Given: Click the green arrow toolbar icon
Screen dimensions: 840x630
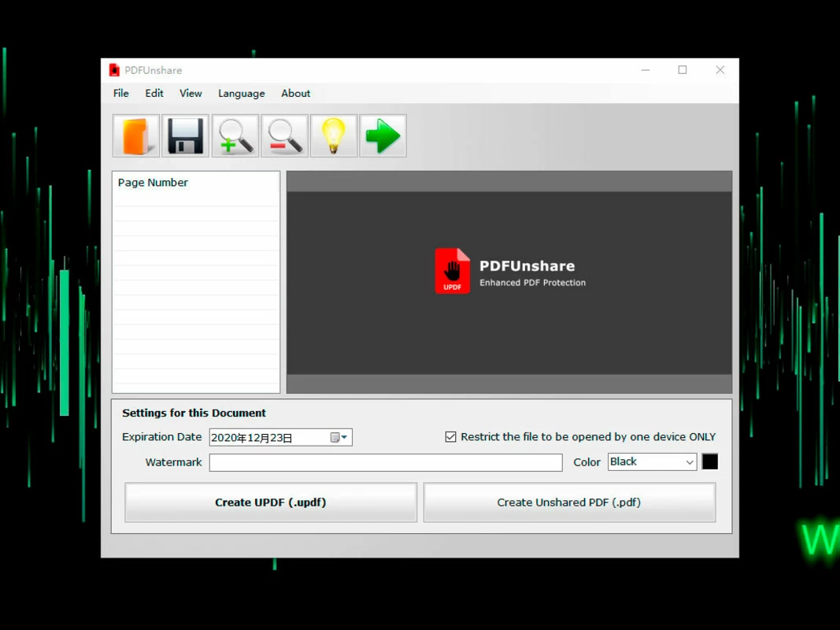Looking at the screenshot, I should 383,136.
